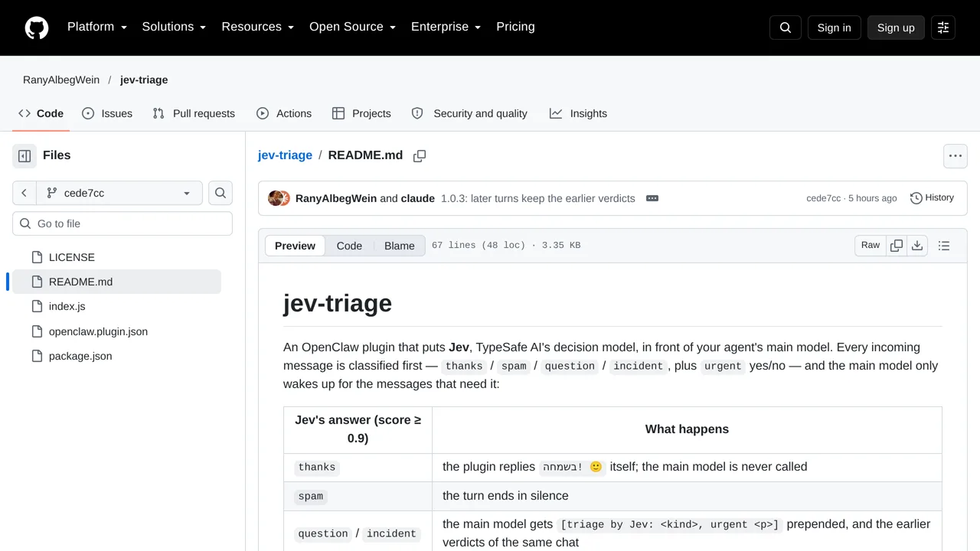Expand the Platform menu
Screen dimensions: 980x551
point(97,27)
